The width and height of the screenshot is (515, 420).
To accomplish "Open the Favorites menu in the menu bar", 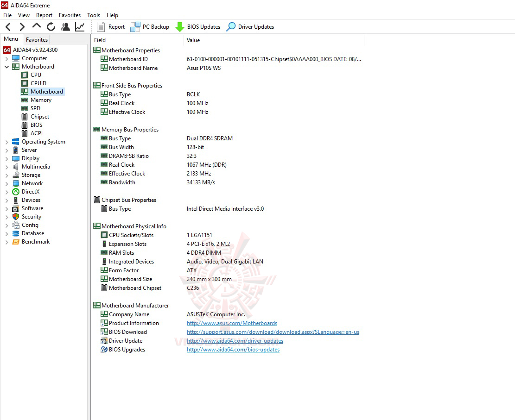I will tap(70, 15).
